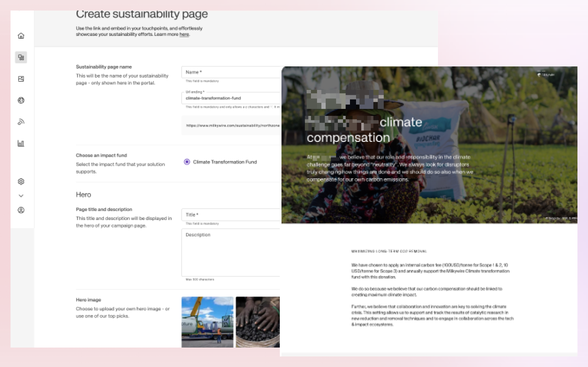Open the bar chart analytics icon
Viewport: 588px width, 367px height.
[21, 143]
